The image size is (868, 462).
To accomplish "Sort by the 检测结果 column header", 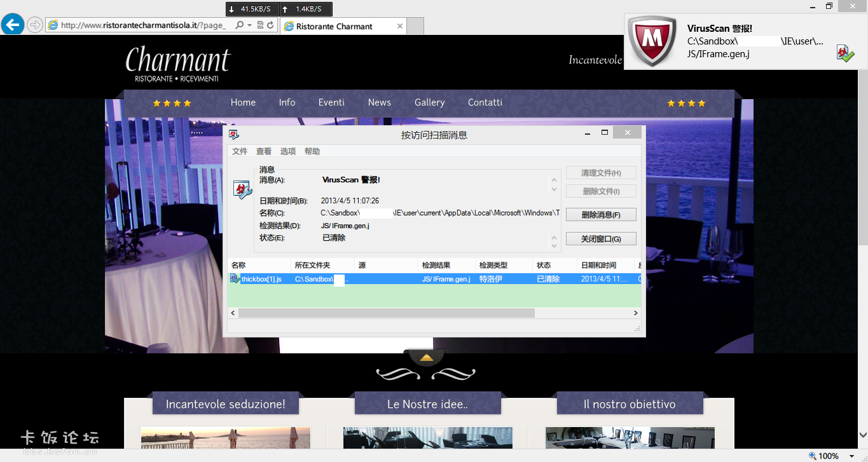I will (x=446, y=265).
